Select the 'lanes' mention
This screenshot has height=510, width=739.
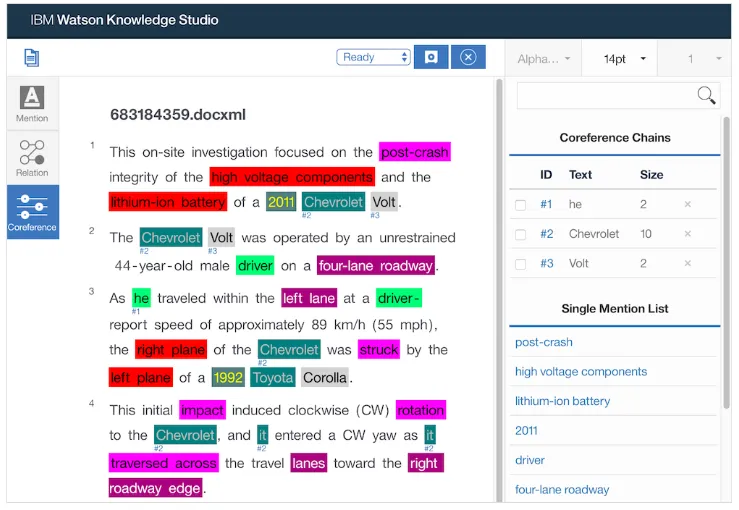[x=308, y=463]
